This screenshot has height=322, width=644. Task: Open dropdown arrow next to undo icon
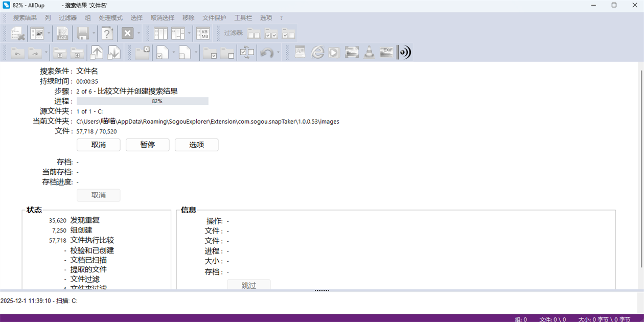pos(278,52)
